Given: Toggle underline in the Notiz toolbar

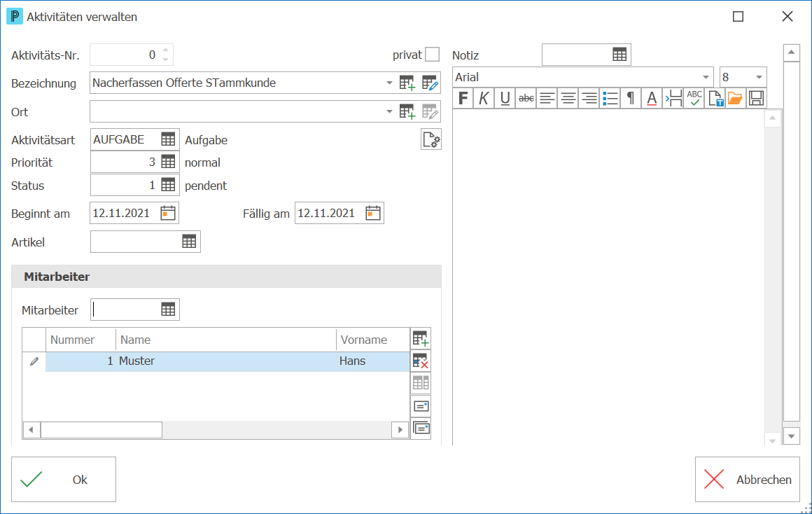Looking at the screenshot, I should click(505, 98).
